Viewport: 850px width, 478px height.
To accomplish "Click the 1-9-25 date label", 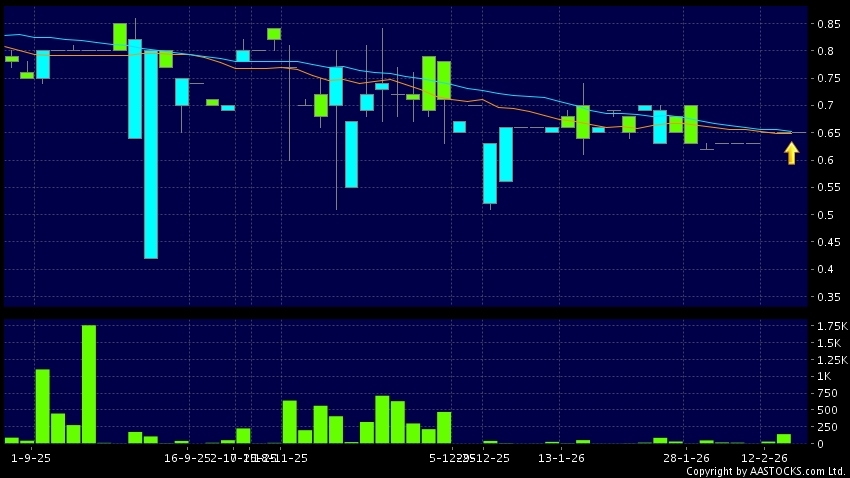I will click(31, 458).
